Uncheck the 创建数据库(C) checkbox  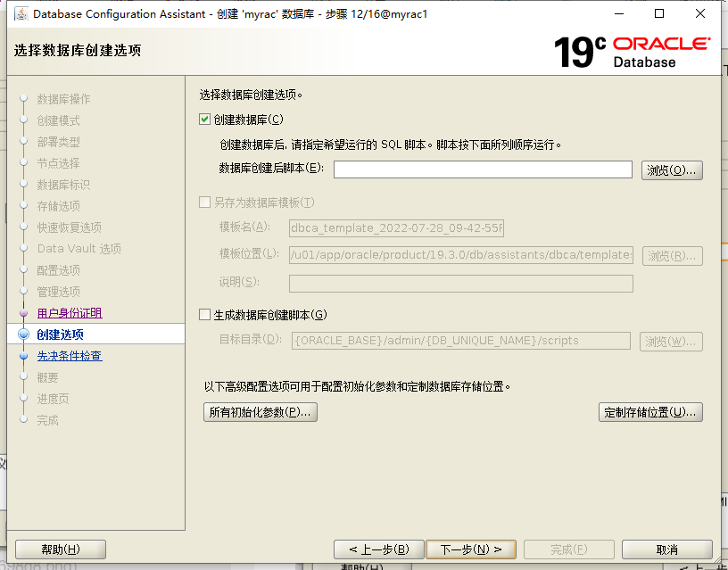(205, 120)
